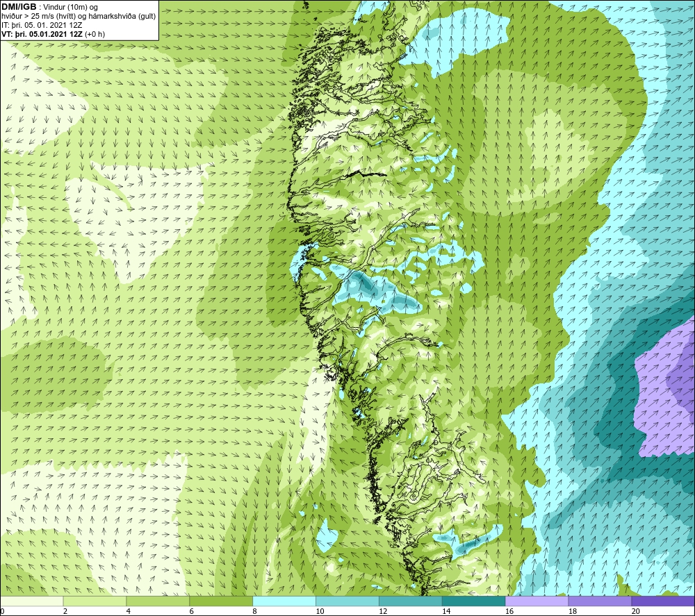Click the 14–16 m/s dark teal legend swatch

(473, 601)
